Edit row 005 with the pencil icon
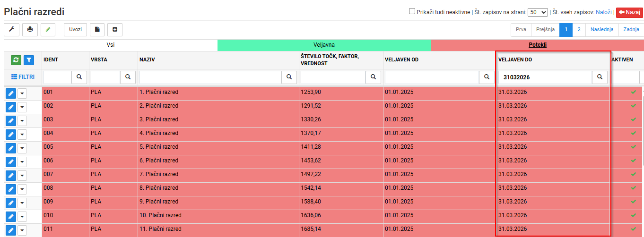 point(11,148)
